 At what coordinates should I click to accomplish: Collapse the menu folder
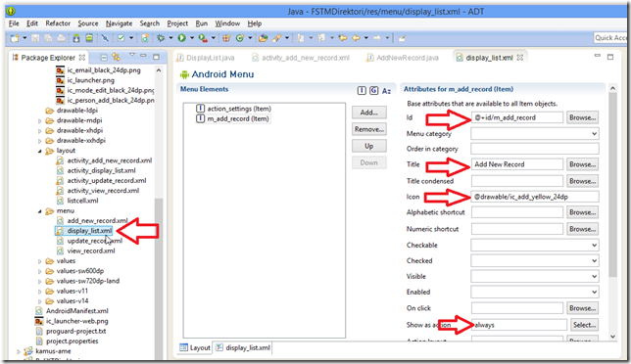point(40,211)
